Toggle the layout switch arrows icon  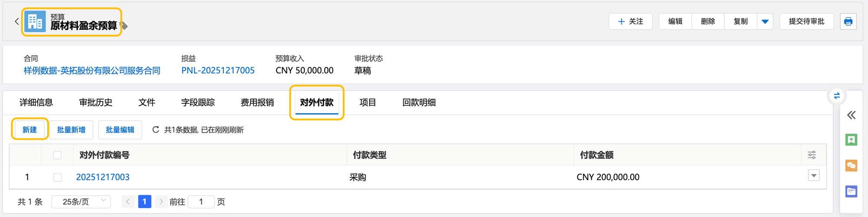[x=837, y=96]
